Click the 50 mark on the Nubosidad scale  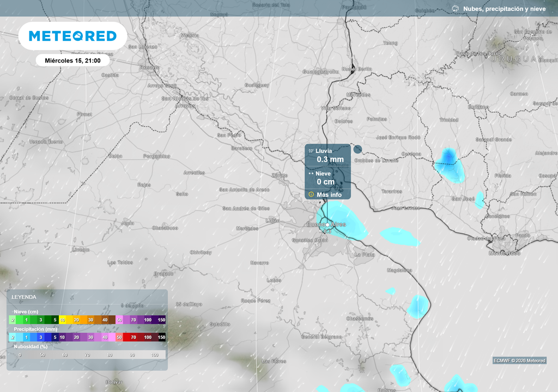tap(43, 354)
